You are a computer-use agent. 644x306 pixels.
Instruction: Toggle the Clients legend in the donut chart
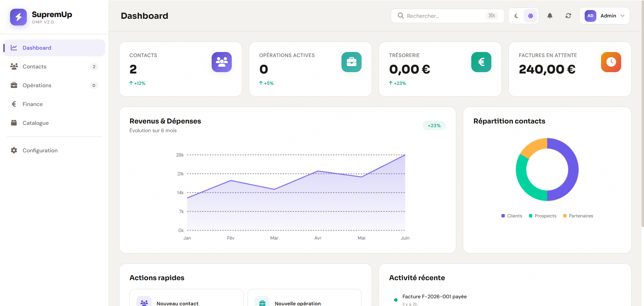point(512,216)
